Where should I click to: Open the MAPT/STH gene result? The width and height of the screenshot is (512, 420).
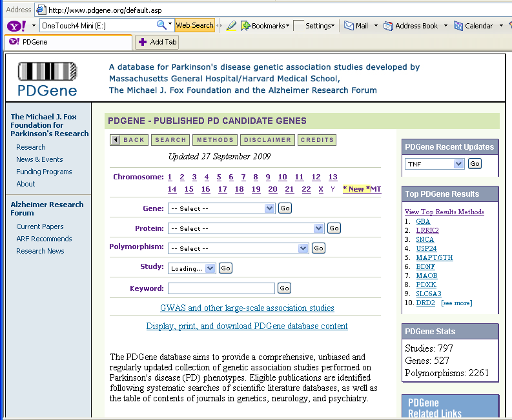(x=435, y=257)
